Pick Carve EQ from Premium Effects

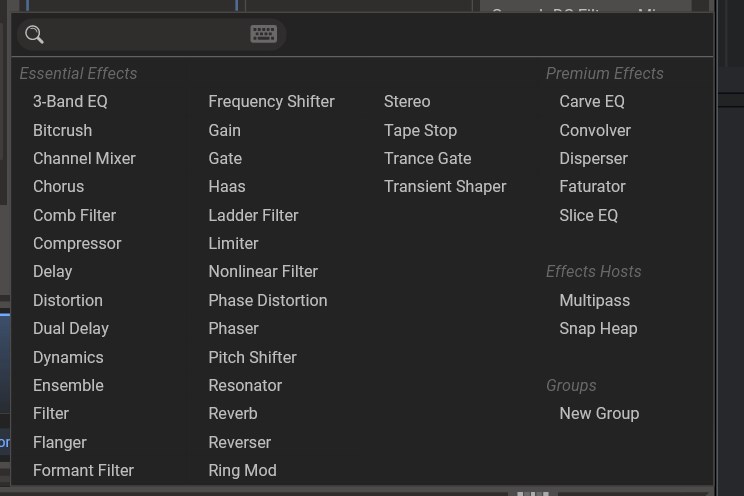[x=592, y=101]
